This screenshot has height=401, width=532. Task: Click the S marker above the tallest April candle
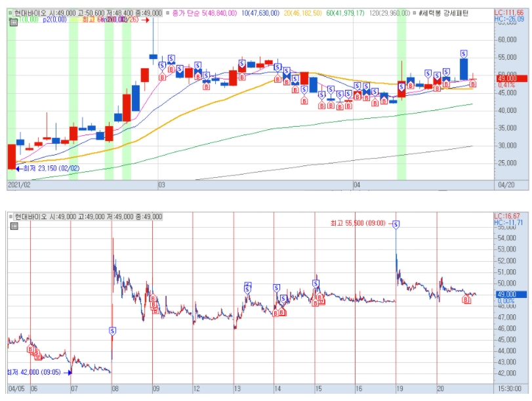(464, 54)
